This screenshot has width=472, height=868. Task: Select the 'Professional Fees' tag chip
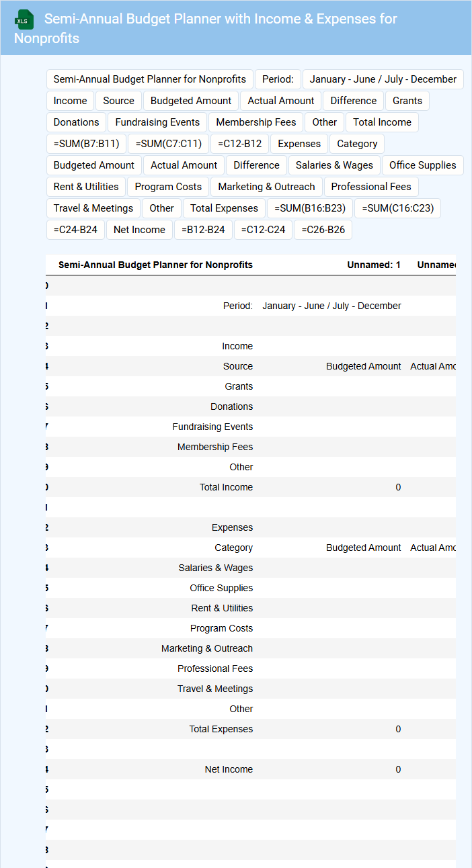point(371,187)
